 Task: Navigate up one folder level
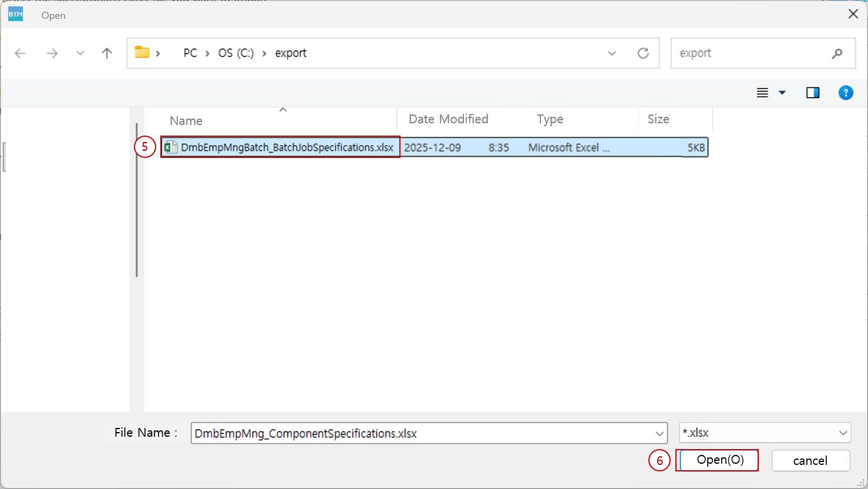tap(106, 53)
